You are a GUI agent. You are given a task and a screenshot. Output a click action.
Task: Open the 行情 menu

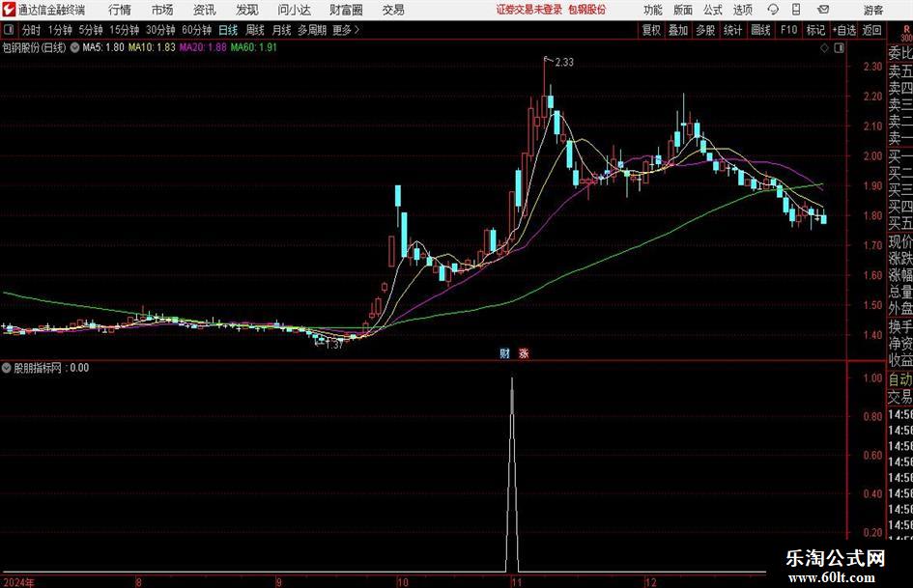(x=120, y=10)
